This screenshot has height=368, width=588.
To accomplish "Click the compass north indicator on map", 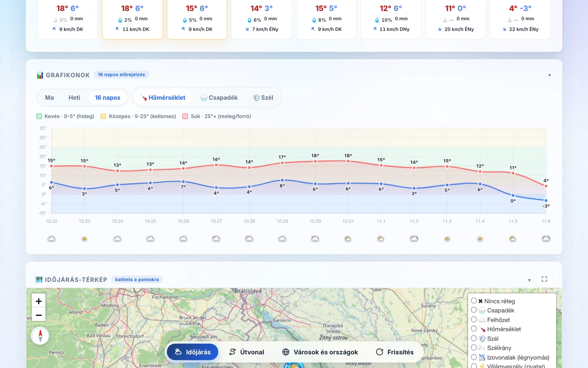I will tap(40, 336).
